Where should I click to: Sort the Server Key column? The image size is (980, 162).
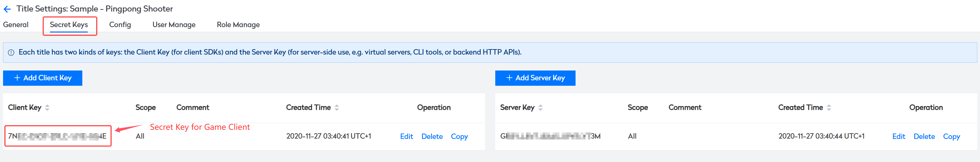click(540, 108)
